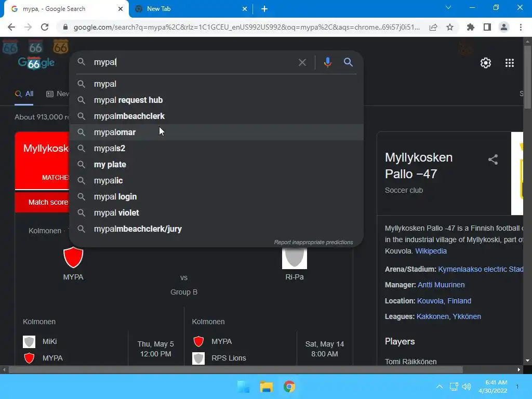Close the New Tab tab
The image size is (532, 399).
245,9
